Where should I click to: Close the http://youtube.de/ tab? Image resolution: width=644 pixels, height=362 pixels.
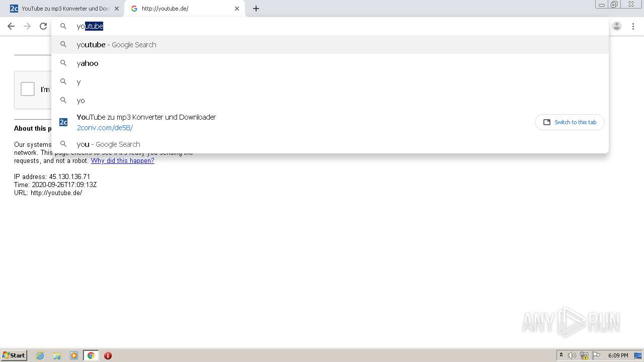237,9
